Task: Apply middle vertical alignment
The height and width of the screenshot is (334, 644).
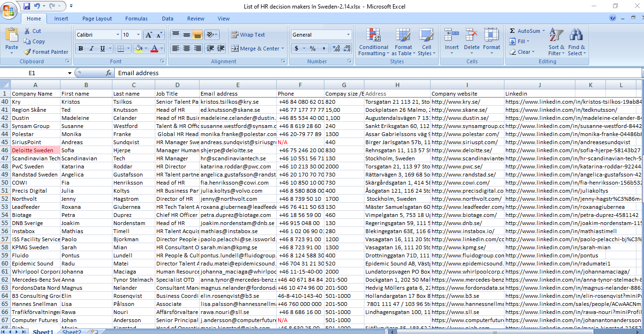Action: coord(186,35)
